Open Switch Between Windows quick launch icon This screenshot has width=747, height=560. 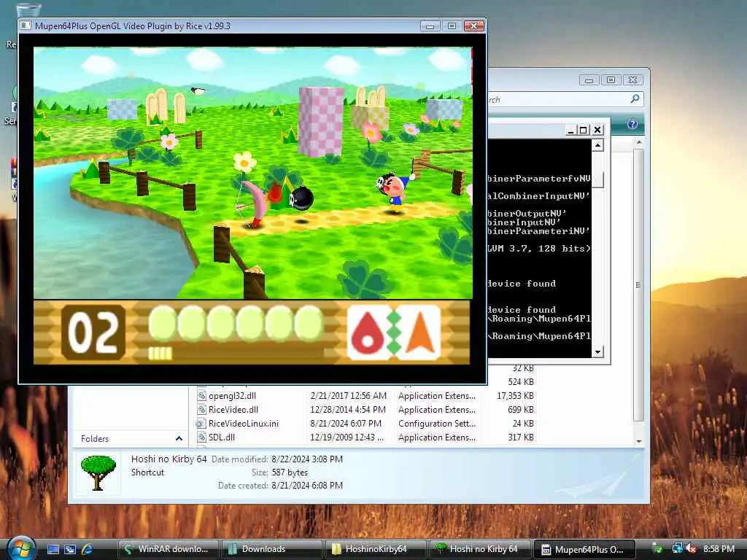(70, 549)
